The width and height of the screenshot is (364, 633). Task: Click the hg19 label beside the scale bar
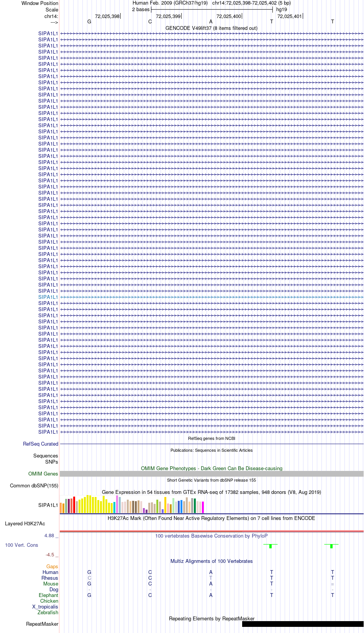282,10
